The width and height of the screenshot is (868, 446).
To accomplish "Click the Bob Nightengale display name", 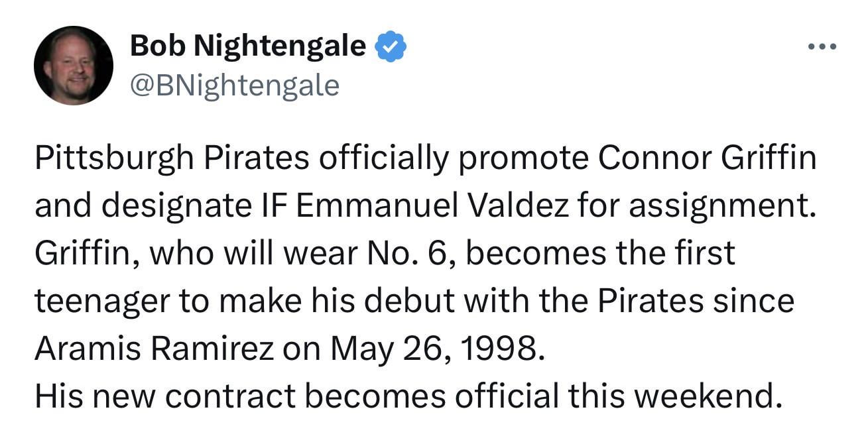I will [x=247, y=46].
